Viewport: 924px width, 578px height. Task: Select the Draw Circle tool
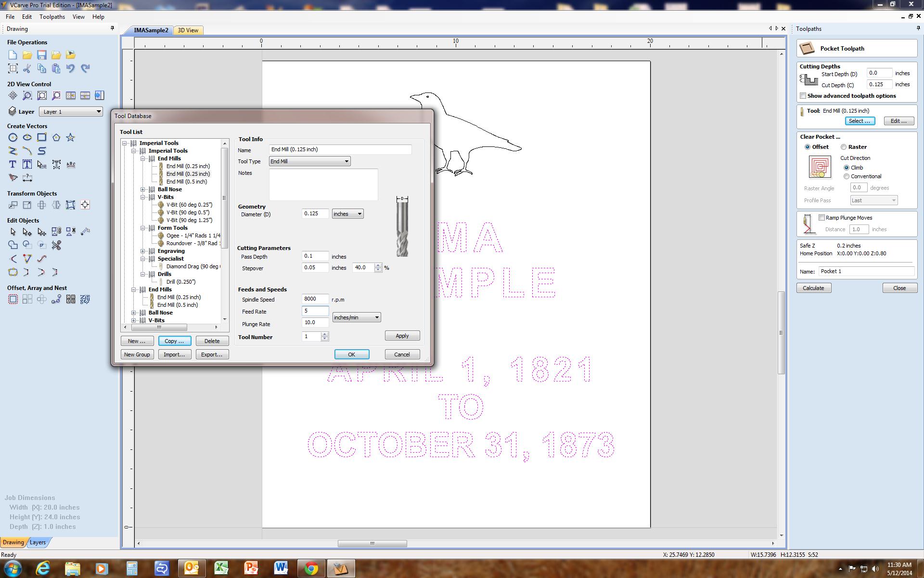click(x=13, y=137)
